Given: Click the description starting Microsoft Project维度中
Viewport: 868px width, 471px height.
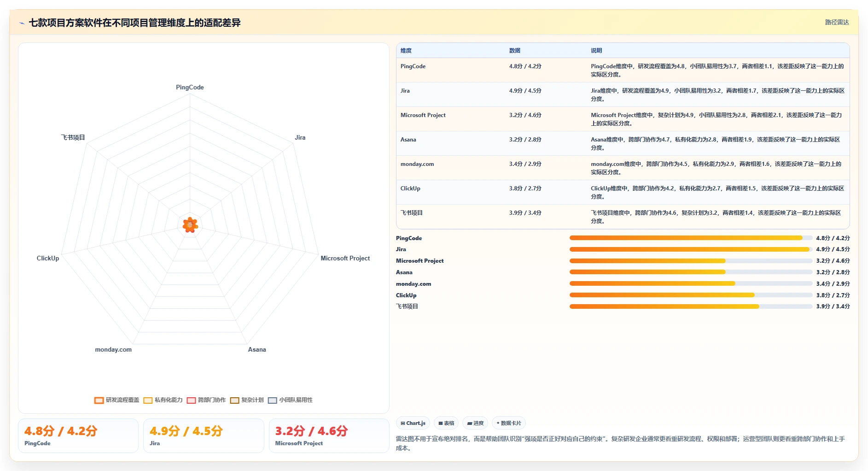Looking at the screenshot, I should tap(717, 119).
